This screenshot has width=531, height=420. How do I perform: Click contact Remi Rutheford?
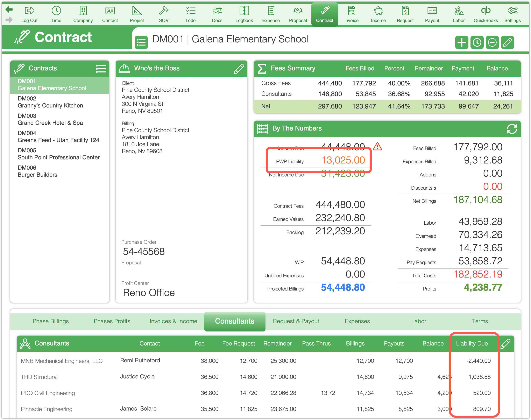click(x=140, y=360)
